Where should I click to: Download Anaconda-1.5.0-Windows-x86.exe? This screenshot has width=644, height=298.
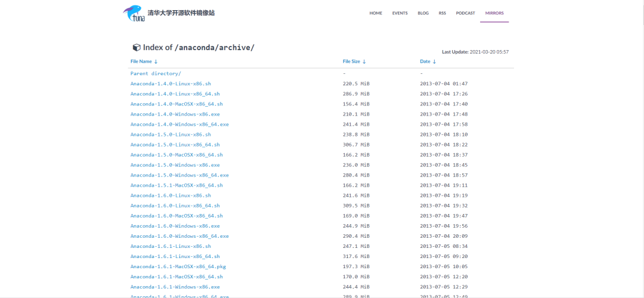point(175,165)
